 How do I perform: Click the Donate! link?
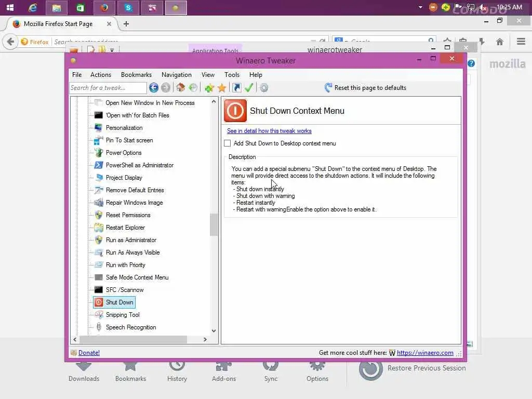click(89, 353)
